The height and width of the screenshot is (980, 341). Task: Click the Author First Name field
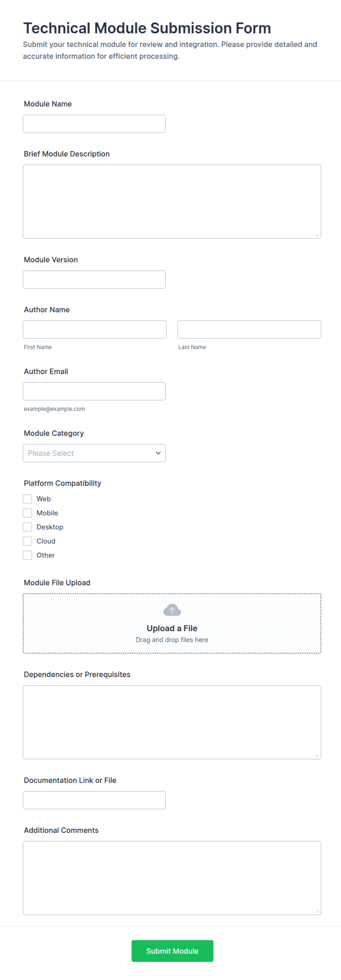click(x=95, y=329)
